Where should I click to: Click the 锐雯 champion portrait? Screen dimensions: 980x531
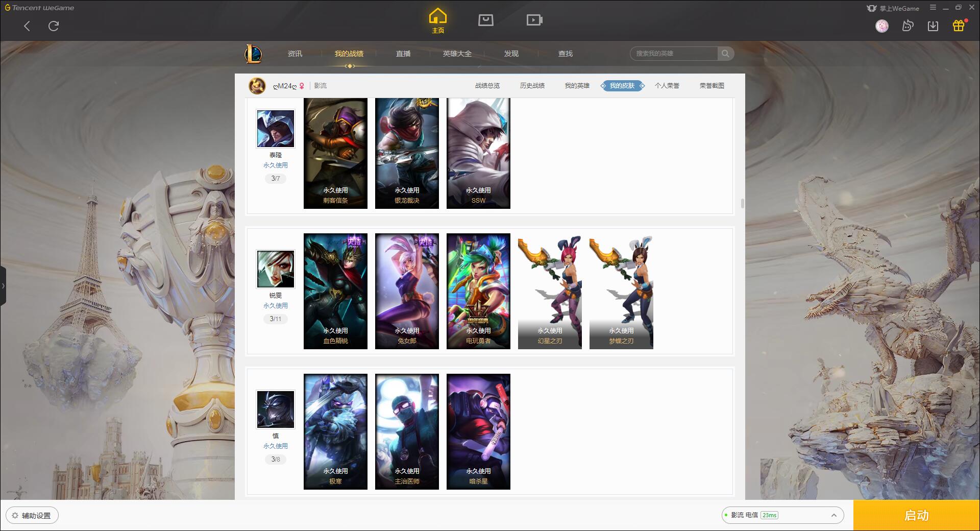coord(276,269)
